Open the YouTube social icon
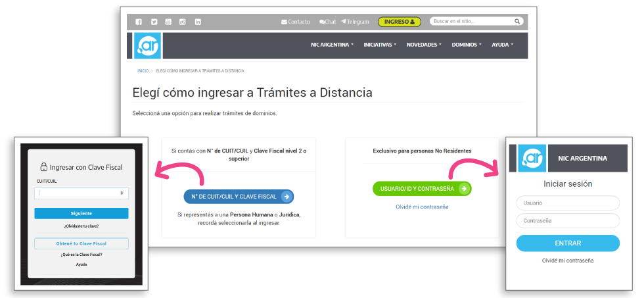 click(168, 22)
